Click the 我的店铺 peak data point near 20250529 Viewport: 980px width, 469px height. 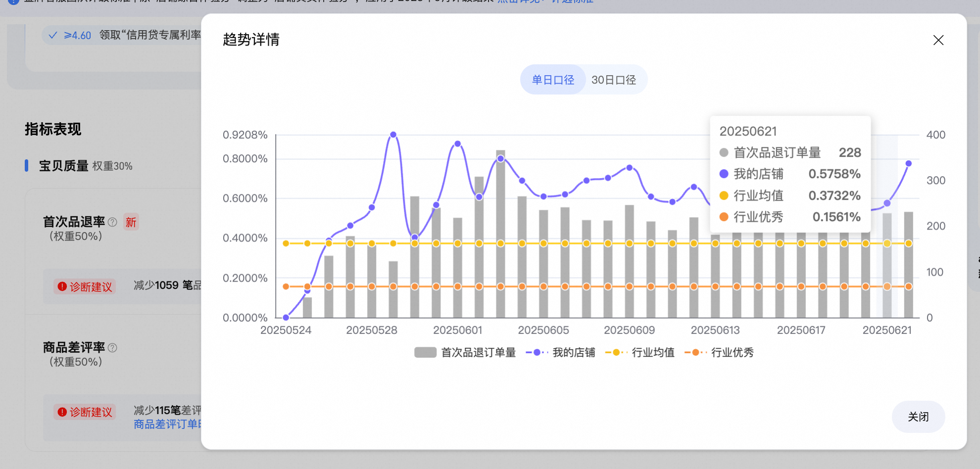(393, 135)
